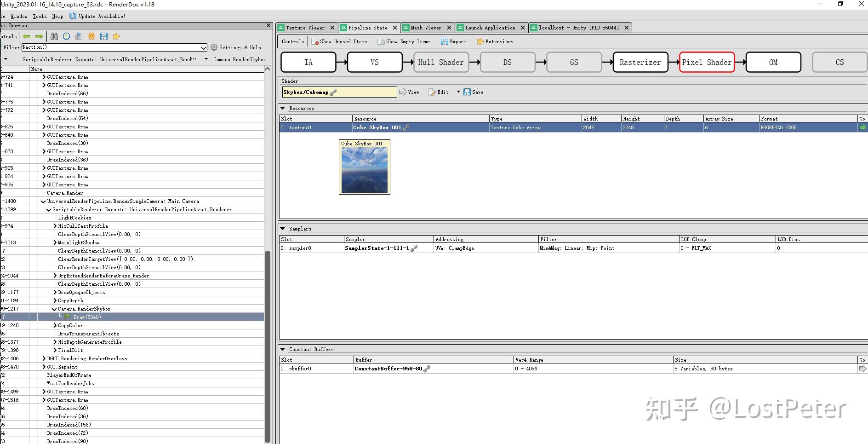Select the OM pipeline stage
Viewport: 868px width, 444px height.
click(x=773, y=62)
